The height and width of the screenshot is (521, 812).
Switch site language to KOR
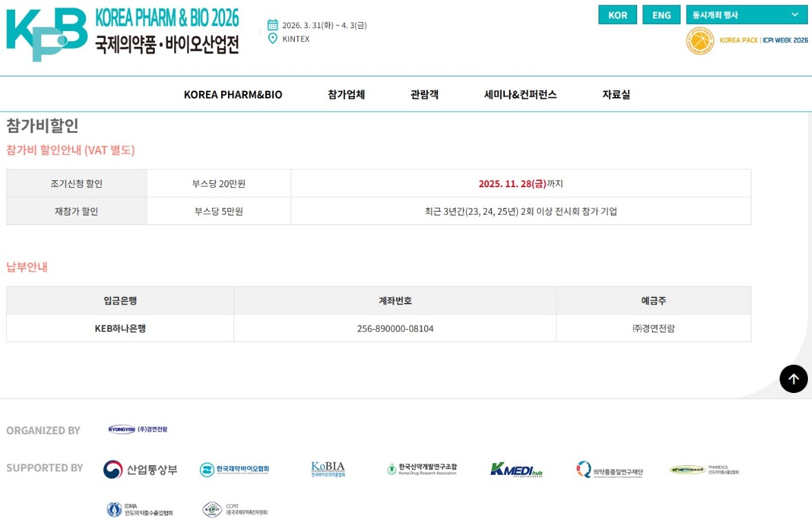[617, 15]
